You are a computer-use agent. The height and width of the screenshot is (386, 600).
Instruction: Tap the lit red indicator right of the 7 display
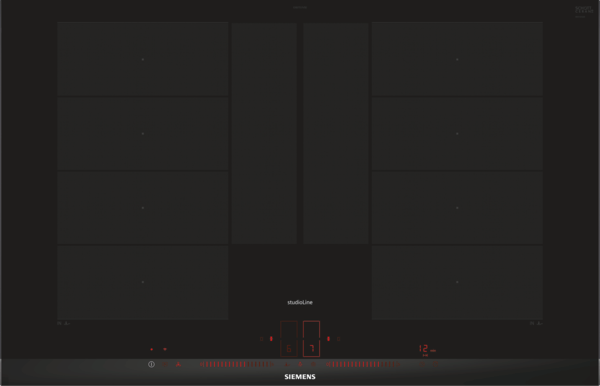pos(328,339)
